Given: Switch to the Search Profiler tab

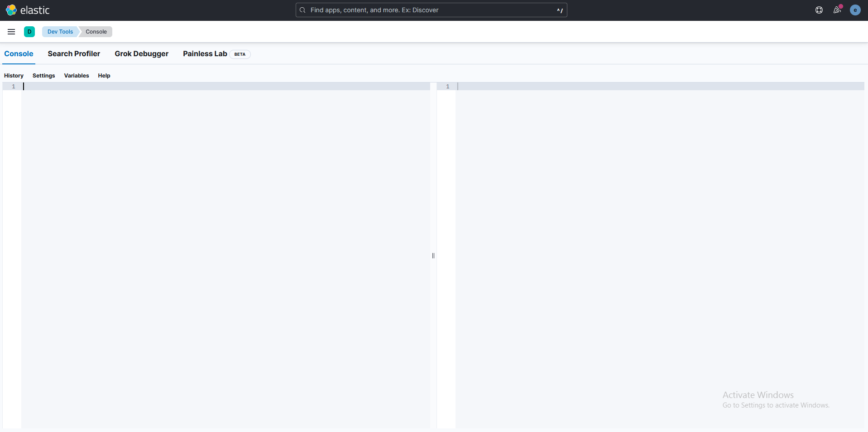Looking at the screenshot, I should point(74,53).
